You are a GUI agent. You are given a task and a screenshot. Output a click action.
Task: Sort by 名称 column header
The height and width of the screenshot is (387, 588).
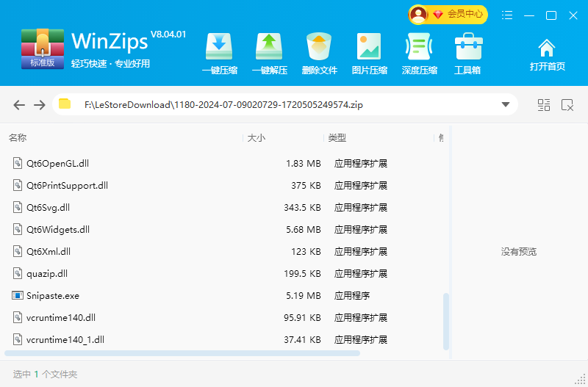[x=18, y=138]
